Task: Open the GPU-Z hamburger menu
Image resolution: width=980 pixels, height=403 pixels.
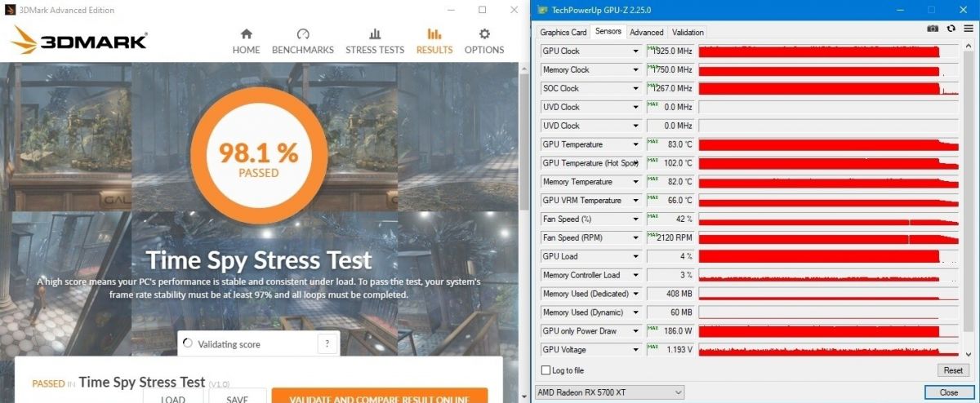Action: pyautogui.click(x=968, y=29)
